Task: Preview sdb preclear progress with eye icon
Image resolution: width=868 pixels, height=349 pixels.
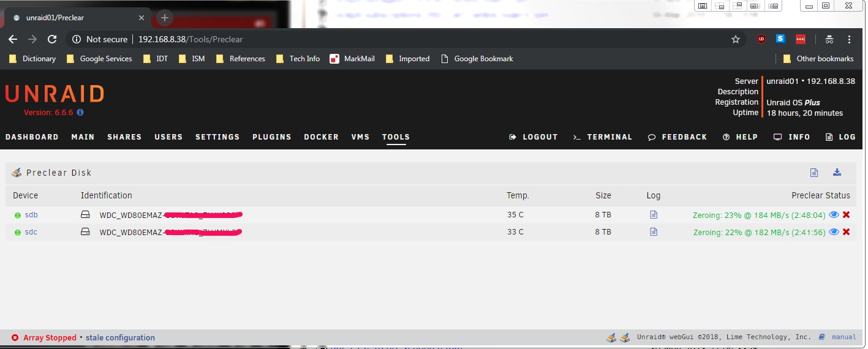Action: 834,215
